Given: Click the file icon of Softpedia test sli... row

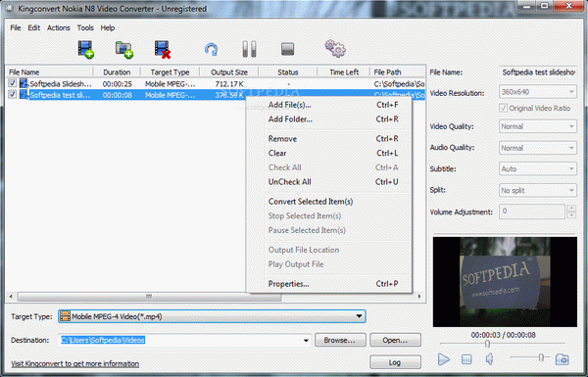Looking at the screenshot, I should 24,94.
